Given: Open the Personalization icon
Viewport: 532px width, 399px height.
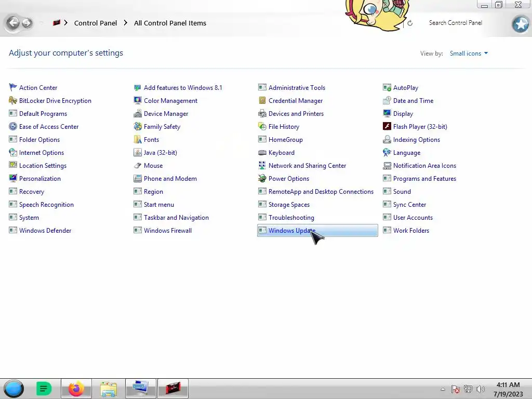Looking at the screenshot, I should tap(13, 179).
